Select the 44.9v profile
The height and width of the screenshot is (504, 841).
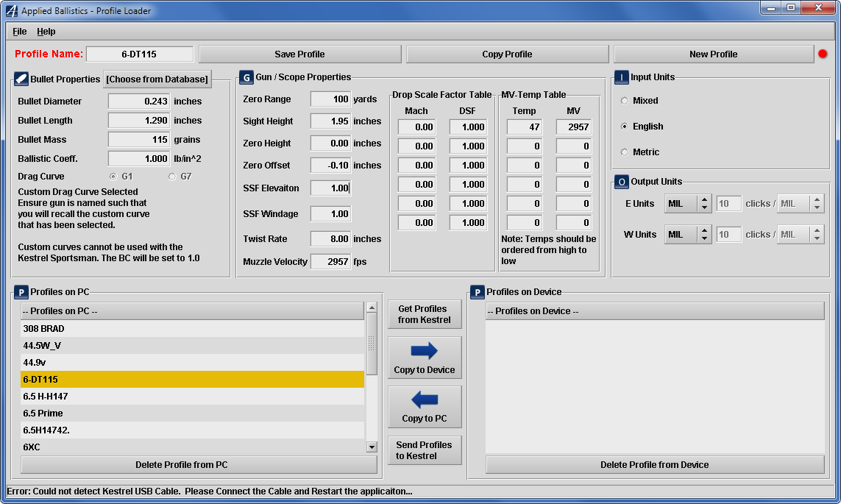[x=193, y=363]
